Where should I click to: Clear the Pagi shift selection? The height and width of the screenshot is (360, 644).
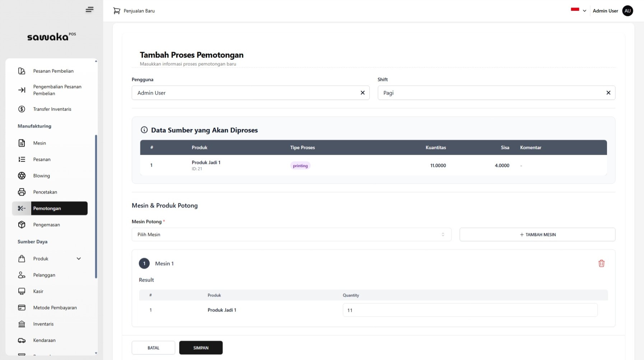click(x=608, y=93)
